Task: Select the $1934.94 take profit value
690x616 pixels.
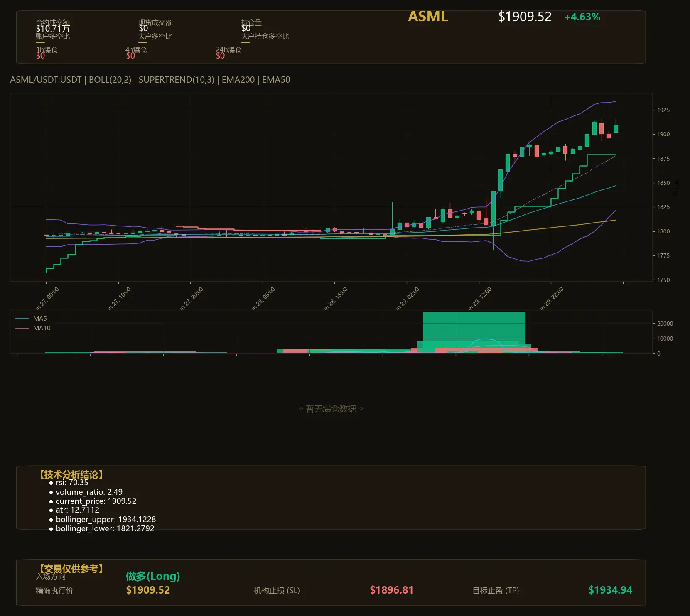Action: [610, 590]
